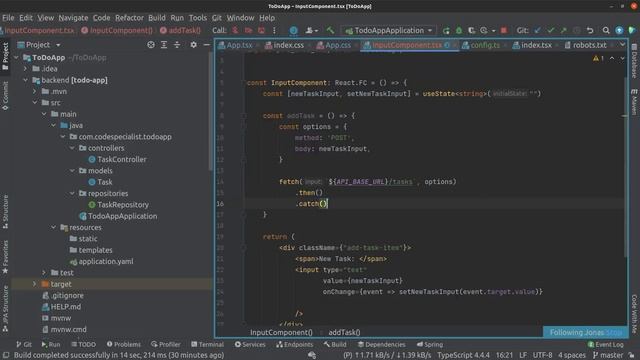Image resolution: width=640 pixels, height=360 pixels.
Task: Click the master Git branch widget
Action: 608,355
